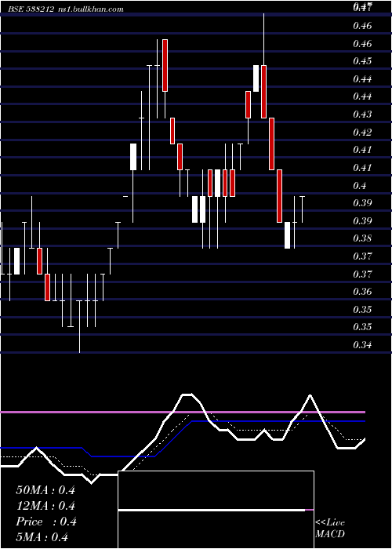
Task: Click the BSE 538212 ticker label
Action: (31, 9)
